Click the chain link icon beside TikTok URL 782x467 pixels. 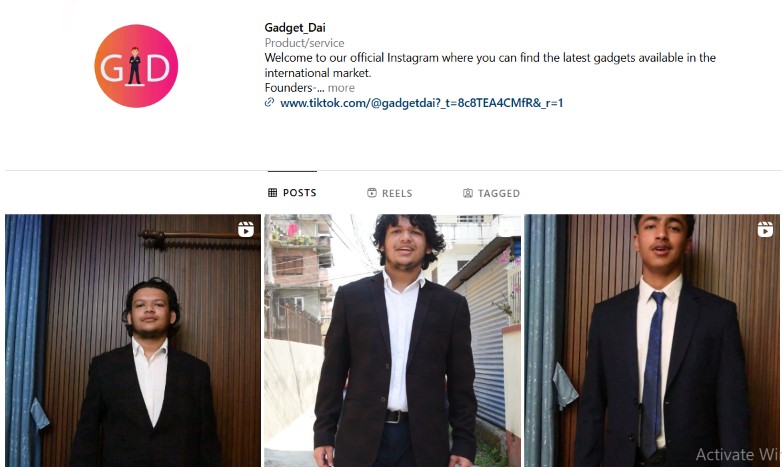point(269,102)
